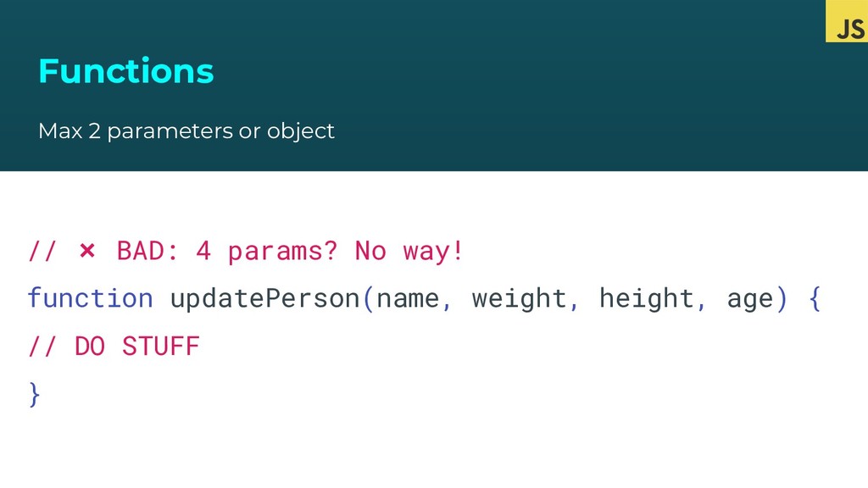868x488 pixels.
Task: Click the "function" keyword
Action: (90, 298)
